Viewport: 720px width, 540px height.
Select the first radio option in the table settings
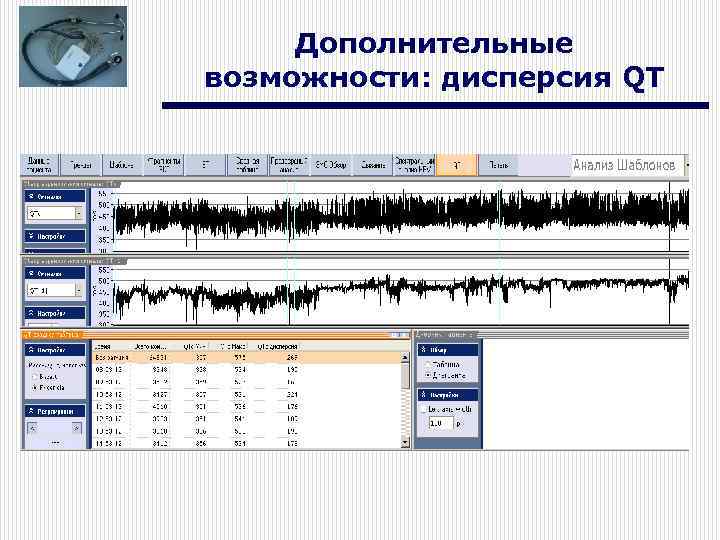34,377
